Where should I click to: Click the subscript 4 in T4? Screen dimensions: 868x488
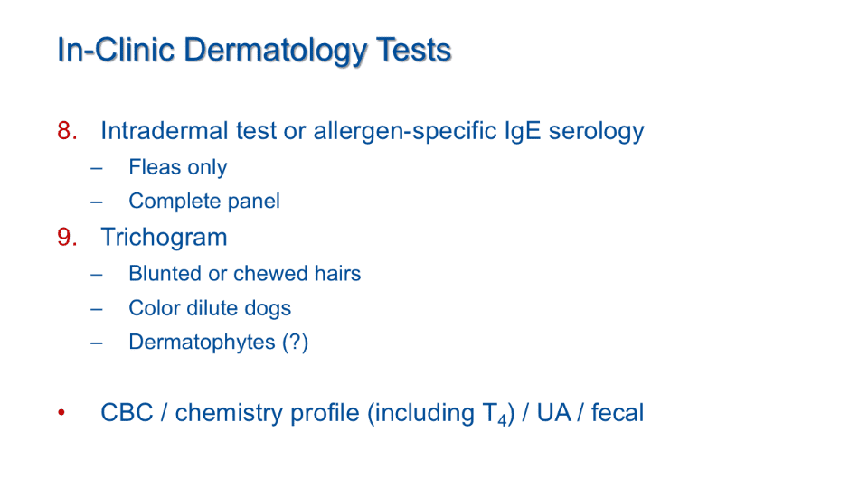coord(503,419)
